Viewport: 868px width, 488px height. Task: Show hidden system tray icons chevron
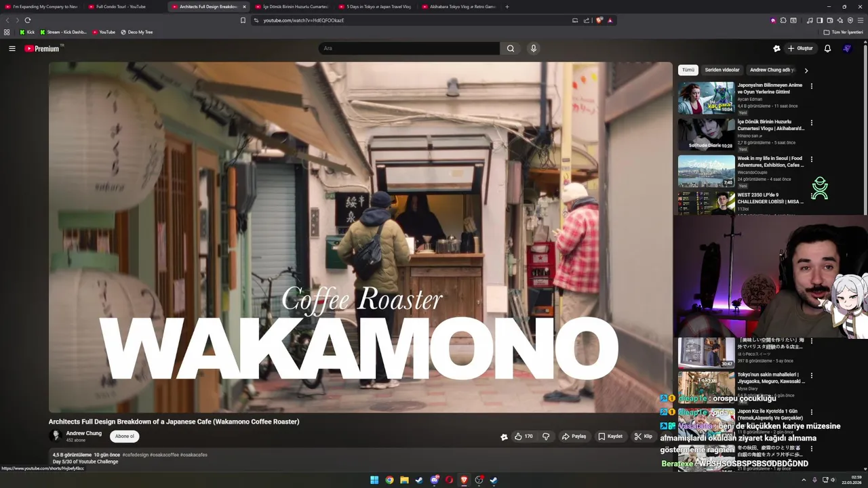(804, 480)
